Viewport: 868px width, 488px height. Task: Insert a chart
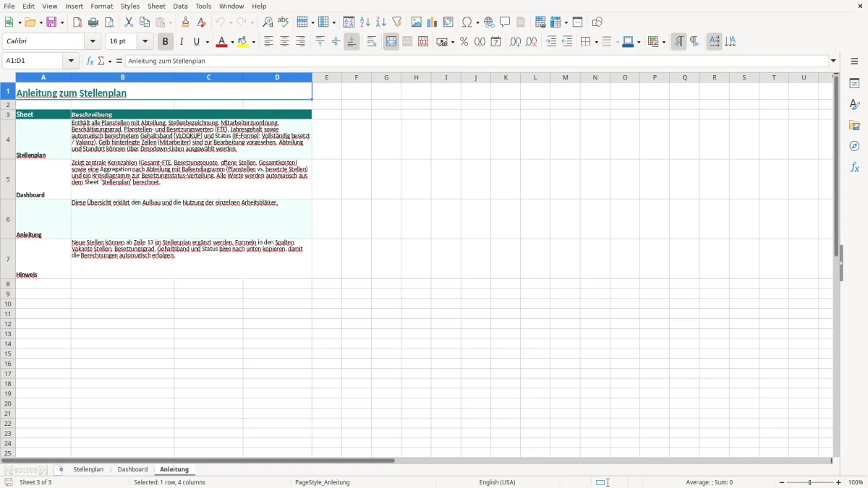tap(433, 22)
